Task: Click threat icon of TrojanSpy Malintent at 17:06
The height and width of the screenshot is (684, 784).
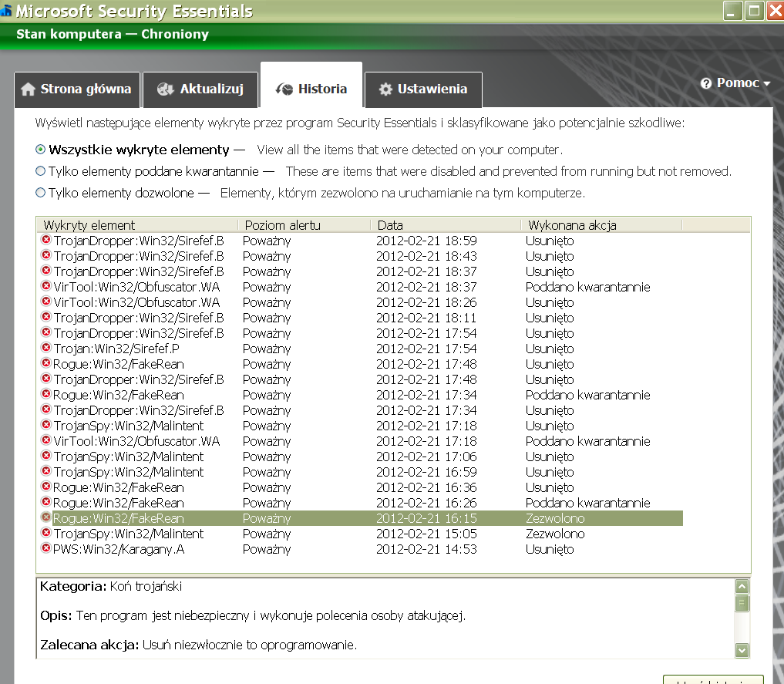Action: tap(46, 456)
